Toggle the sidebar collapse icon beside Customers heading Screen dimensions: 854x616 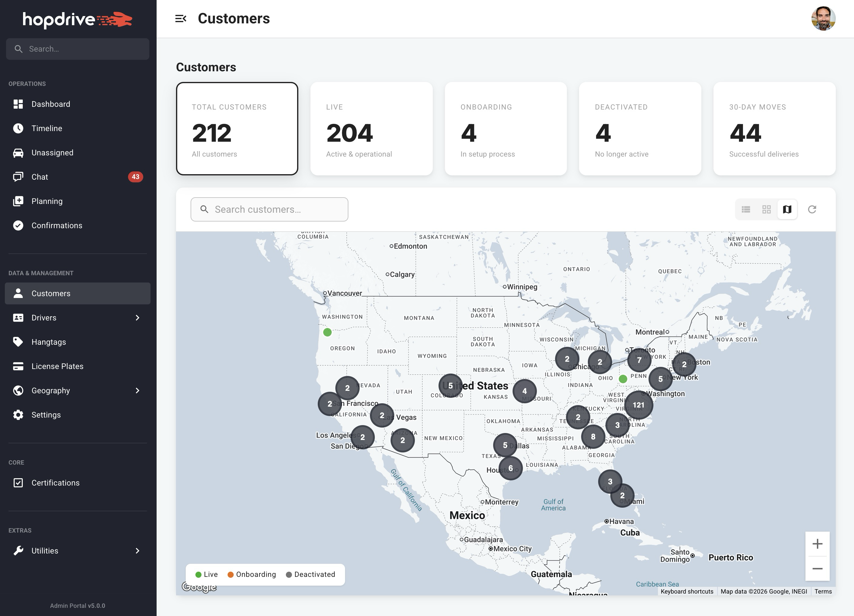181,18
